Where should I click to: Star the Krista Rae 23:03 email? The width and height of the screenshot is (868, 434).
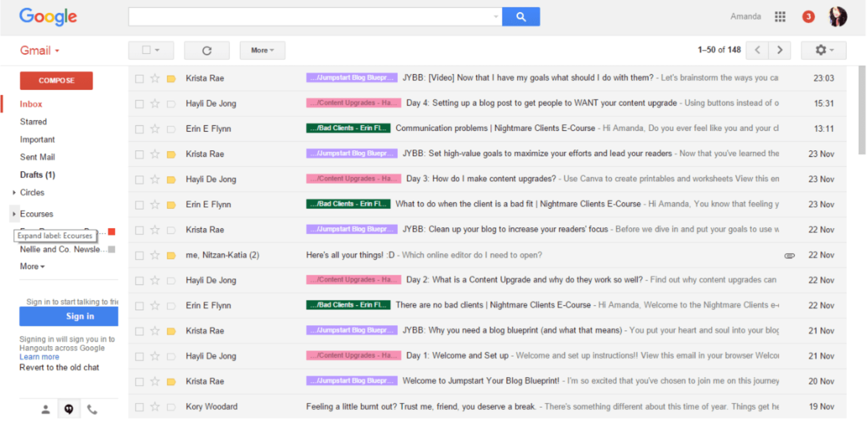[155, 78]
